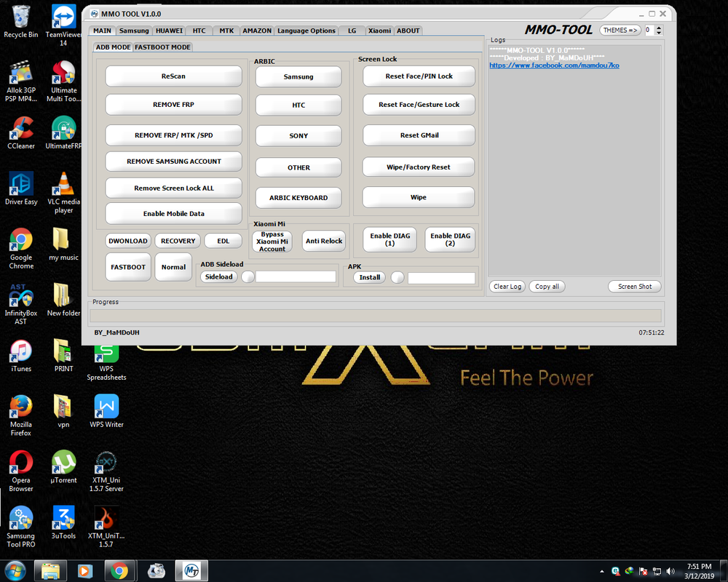Open the TeamViewer 14 desktop icon

63,25
